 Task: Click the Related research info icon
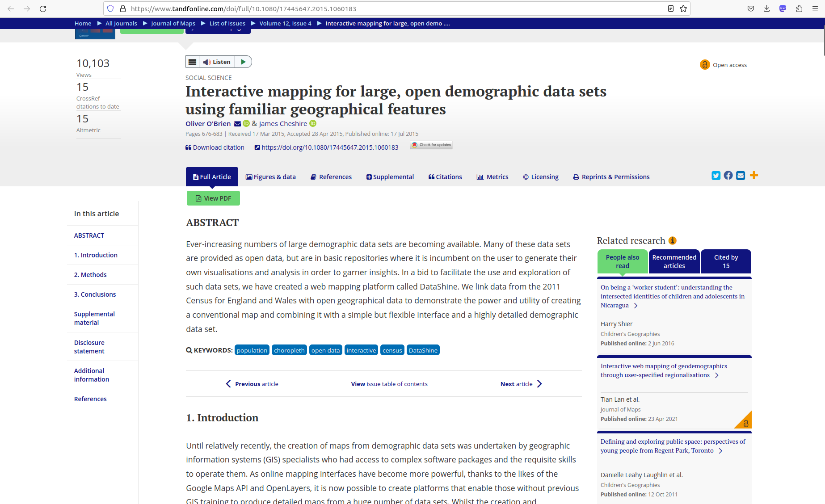point(673,241)
